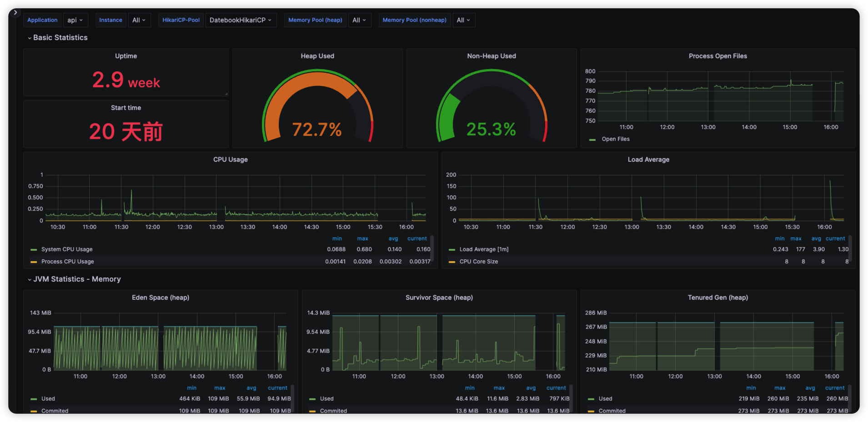Screen dimensions: 868x422
Task: Open the Memory Pool (nonheap) 'All' dropdown
Action: 464,20
